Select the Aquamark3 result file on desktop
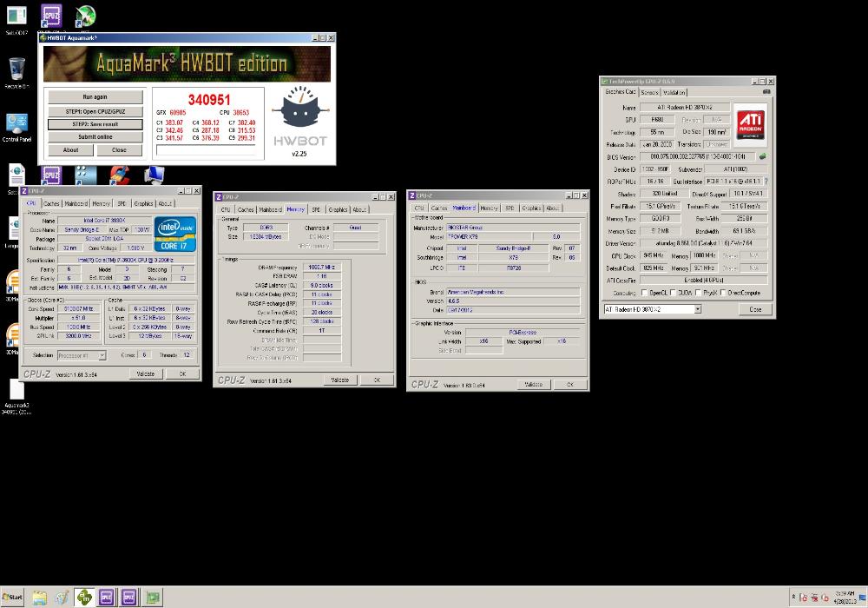The image size is (868, 608). tap(16, 396)
